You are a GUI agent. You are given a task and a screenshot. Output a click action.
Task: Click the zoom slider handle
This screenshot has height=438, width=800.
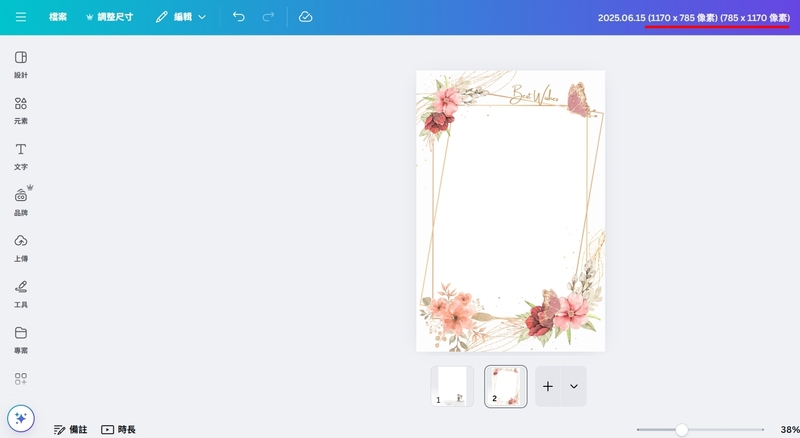tap(681, 429)
